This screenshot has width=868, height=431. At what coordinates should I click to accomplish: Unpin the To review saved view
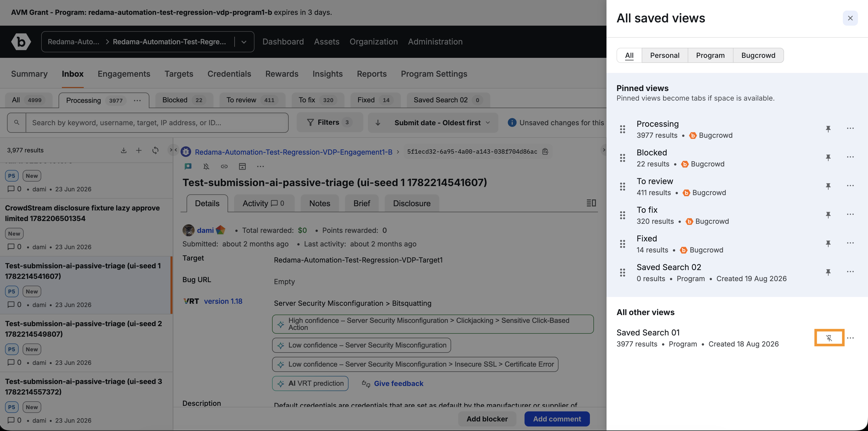click(x=828, y=186)
